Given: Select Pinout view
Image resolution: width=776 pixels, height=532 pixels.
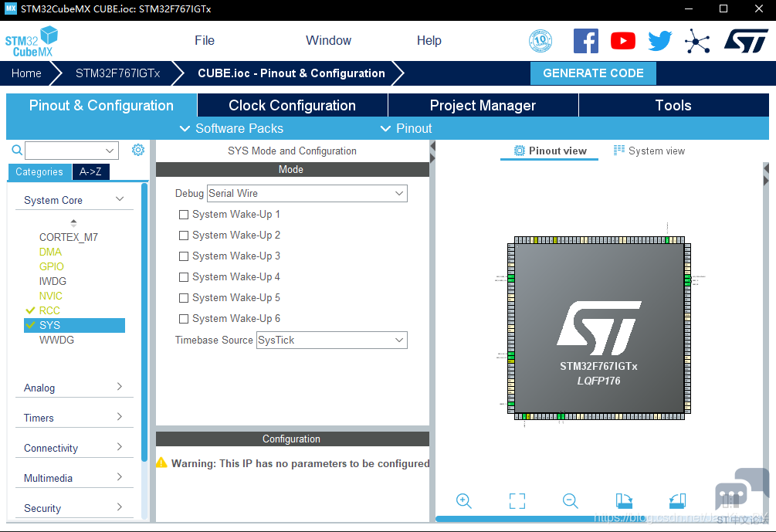Looking at the screenshot, I should [551, 151].
